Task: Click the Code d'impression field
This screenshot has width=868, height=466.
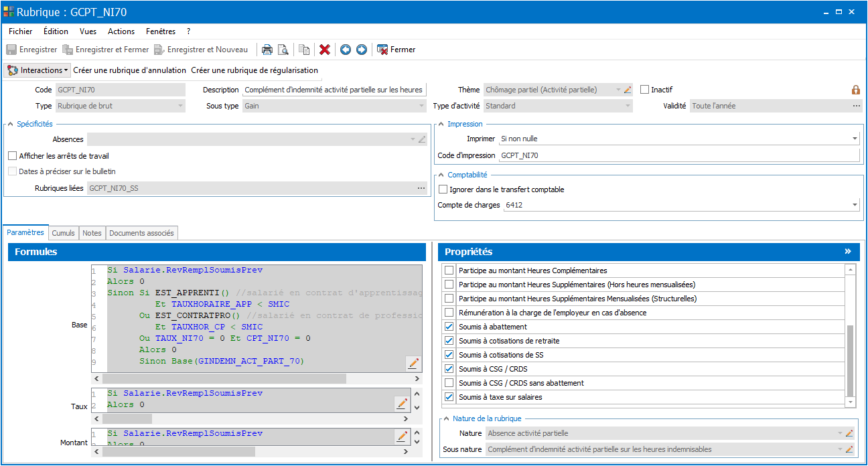Action: [x=679, y=155]
